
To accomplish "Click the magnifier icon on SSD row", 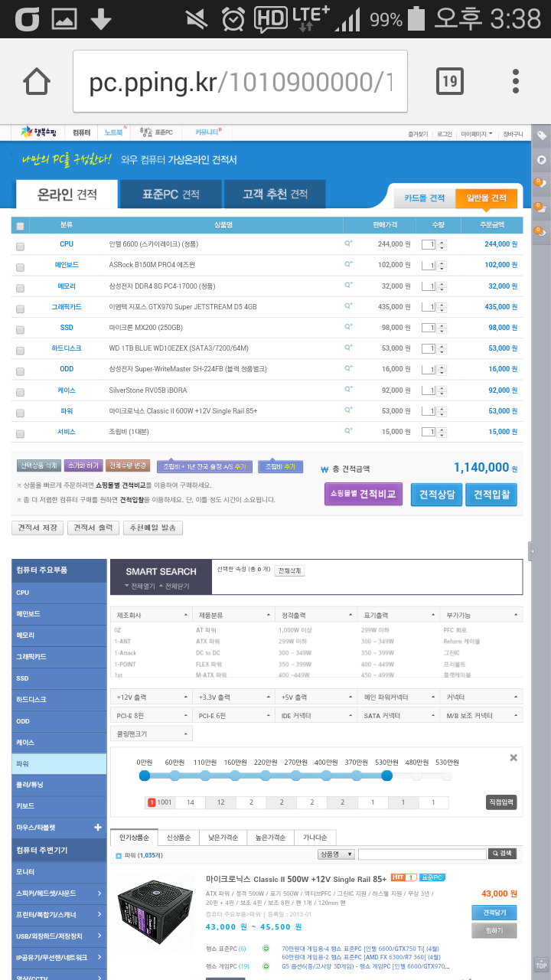I will point(349,327).
